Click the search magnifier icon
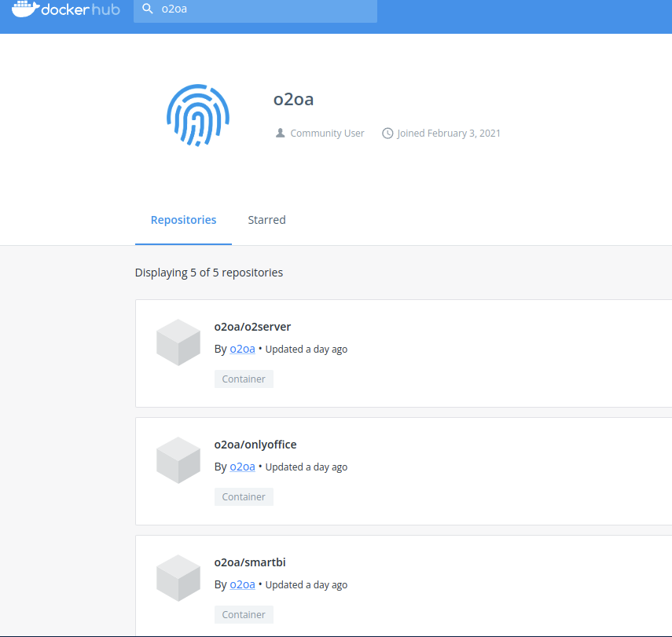672x637 pixels. [x=148, y=9]
